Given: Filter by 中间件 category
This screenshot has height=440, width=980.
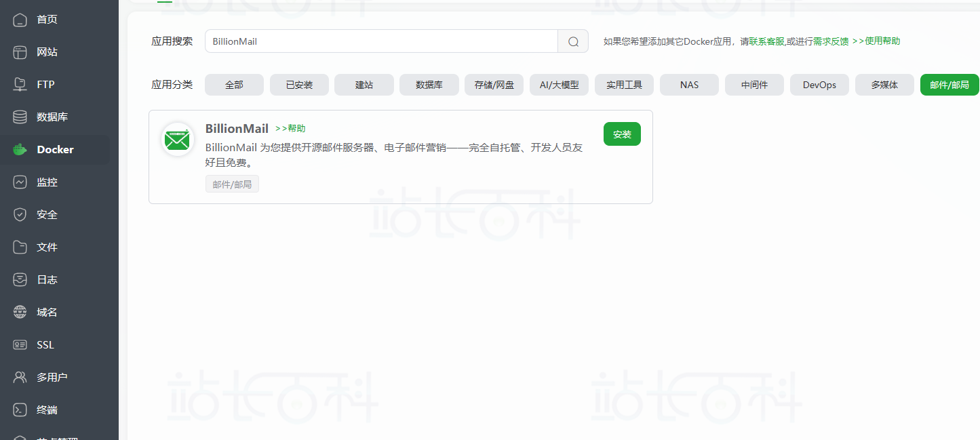Looking at the screenshot, I should [754, 85].
